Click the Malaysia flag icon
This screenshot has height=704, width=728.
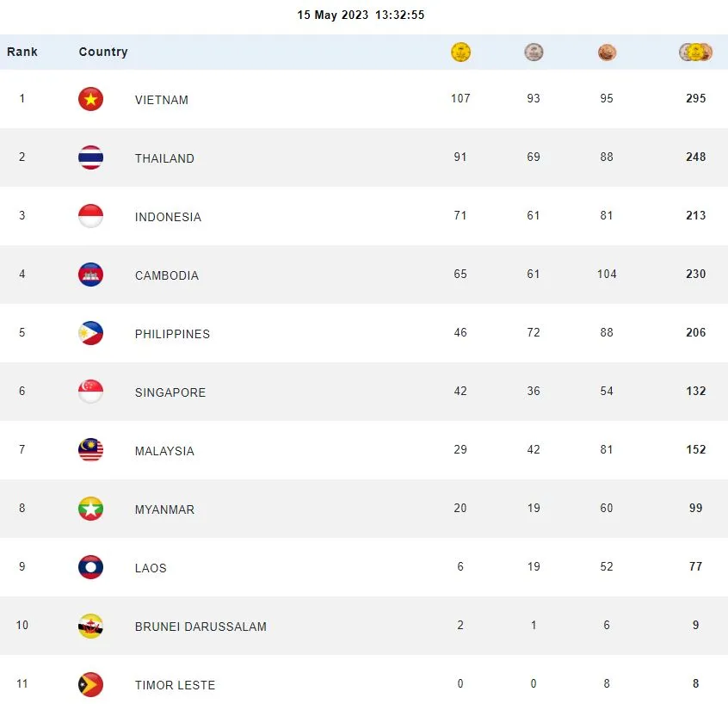click(x=90, y=450)
